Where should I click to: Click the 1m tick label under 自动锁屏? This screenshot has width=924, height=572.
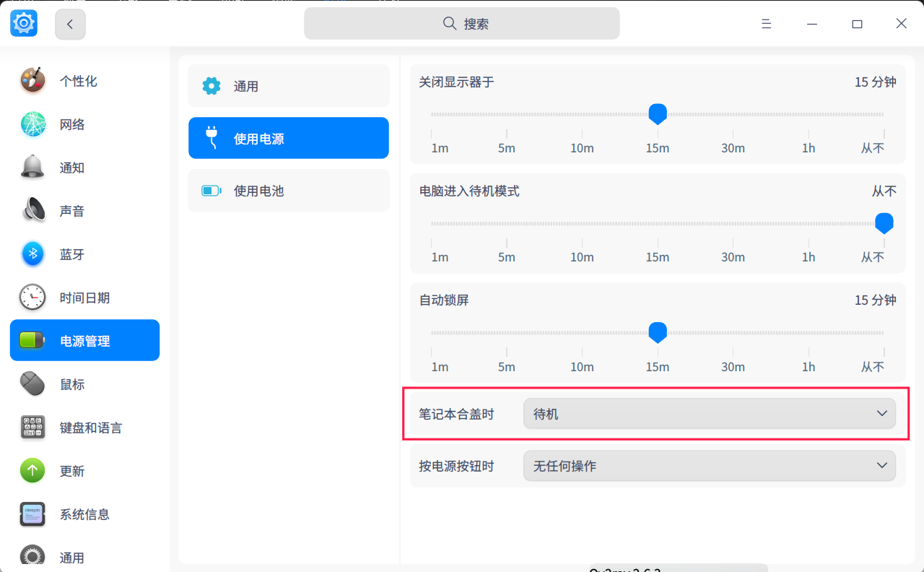[440, 367]
